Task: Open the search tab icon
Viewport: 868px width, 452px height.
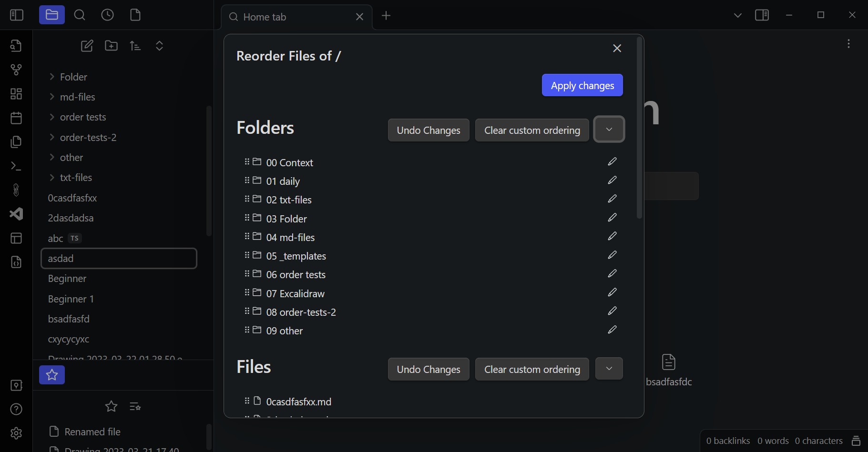Action: [80, 15]
